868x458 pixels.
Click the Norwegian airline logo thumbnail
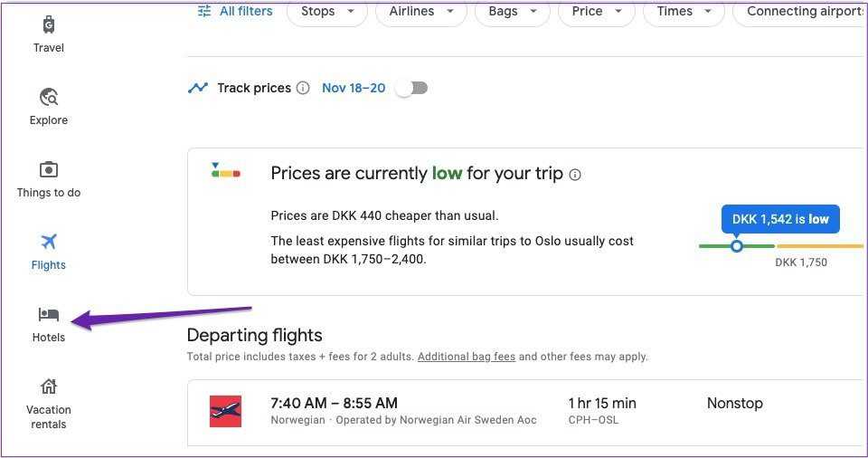(225, 412)
